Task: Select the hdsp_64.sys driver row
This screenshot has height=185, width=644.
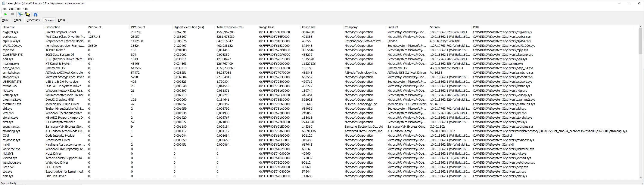Action: [x=318, y=68]
